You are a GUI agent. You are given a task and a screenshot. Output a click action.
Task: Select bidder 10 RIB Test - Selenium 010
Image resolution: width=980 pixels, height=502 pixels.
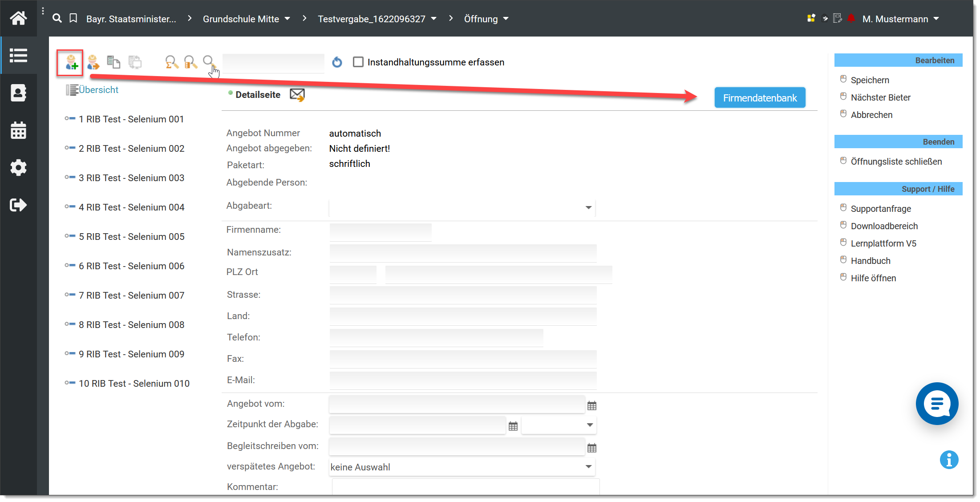(134, 384)
